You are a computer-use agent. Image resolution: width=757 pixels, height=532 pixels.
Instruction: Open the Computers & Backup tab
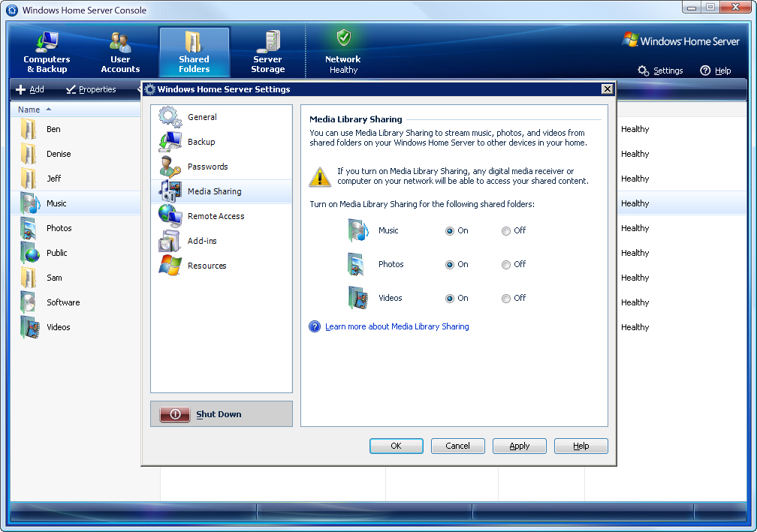click(x=47, y=52)
